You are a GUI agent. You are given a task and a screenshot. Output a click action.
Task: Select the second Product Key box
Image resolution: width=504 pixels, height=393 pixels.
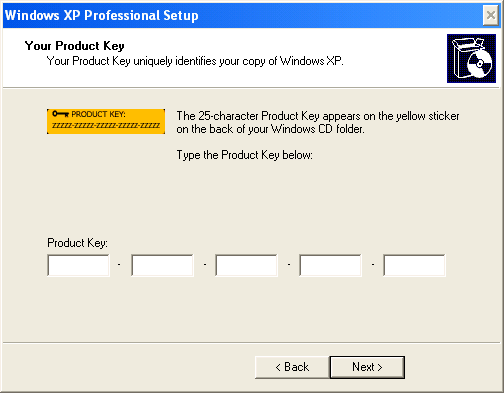point(162,265)
